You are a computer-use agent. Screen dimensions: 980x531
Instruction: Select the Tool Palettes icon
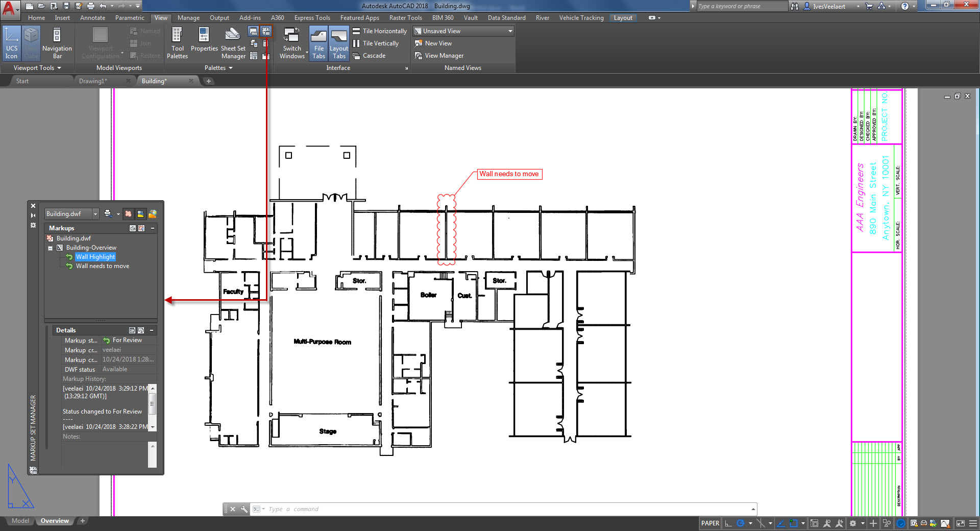coord(177,43)
